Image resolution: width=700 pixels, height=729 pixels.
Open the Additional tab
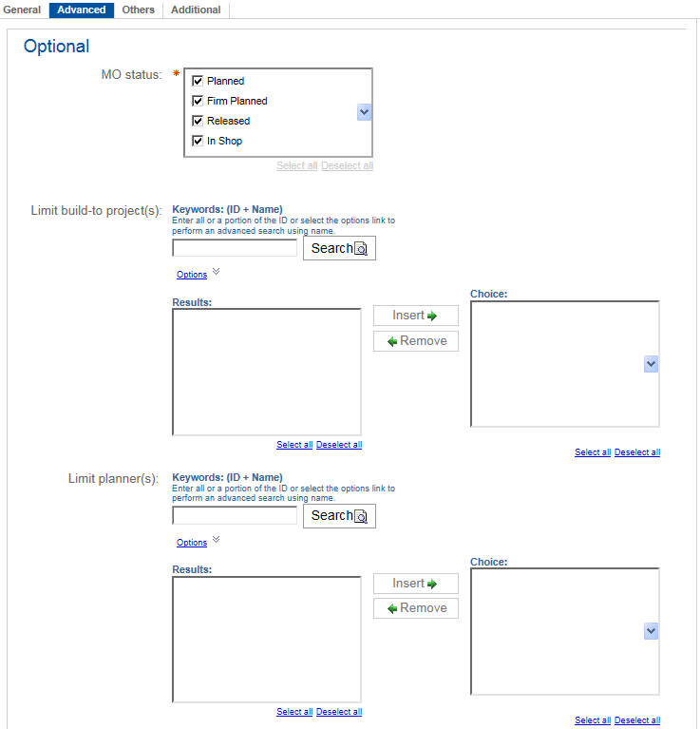(x=196, y=10)
